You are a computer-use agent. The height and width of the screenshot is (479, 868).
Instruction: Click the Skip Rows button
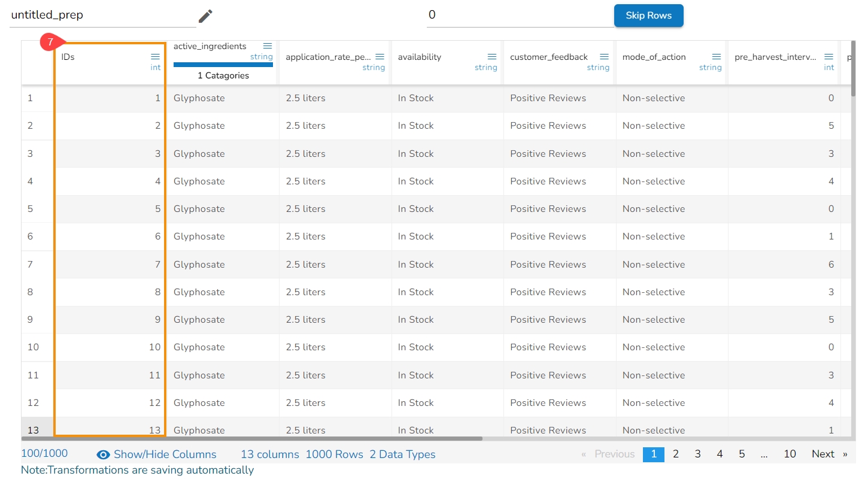coord(648,16)
